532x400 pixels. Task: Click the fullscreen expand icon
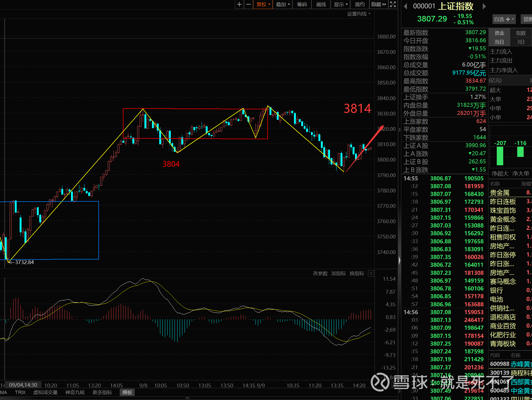click(x=393, y=4)
